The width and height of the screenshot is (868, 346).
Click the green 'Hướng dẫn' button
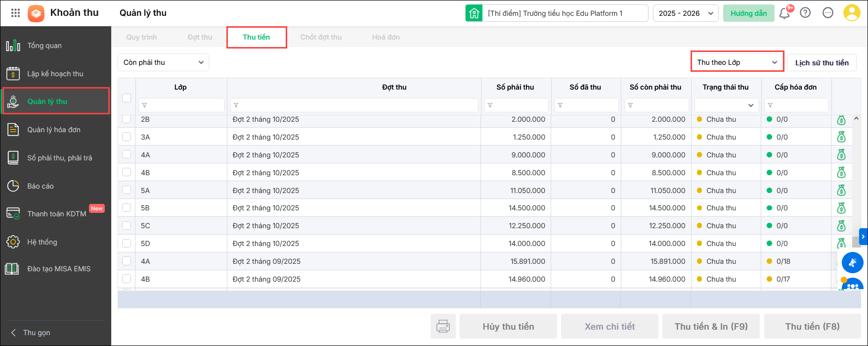(748, 13)
